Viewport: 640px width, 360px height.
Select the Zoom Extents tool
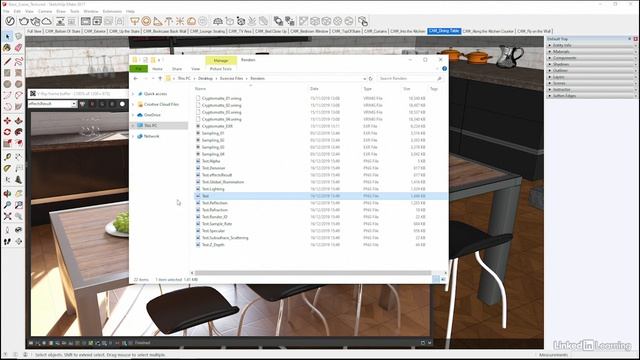(x=7, y=216)
